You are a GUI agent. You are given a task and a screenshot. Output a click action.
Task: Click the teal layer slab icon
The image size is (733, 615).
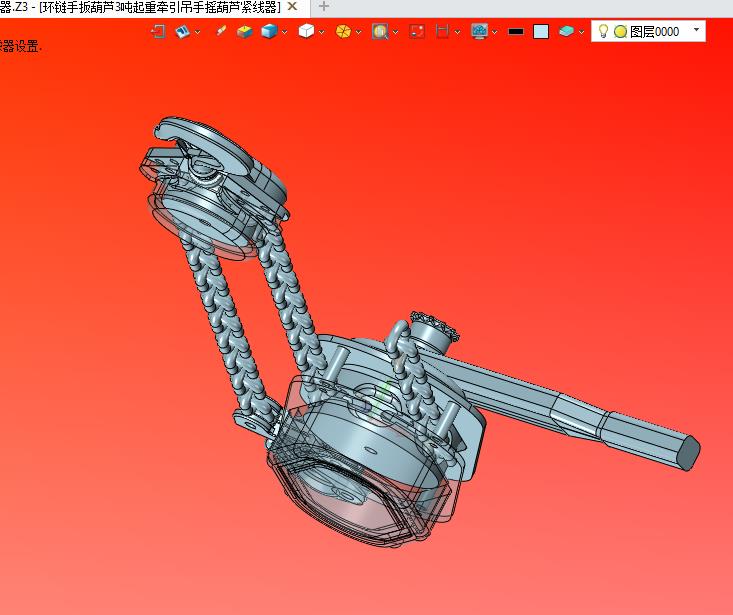click(566, 31)
